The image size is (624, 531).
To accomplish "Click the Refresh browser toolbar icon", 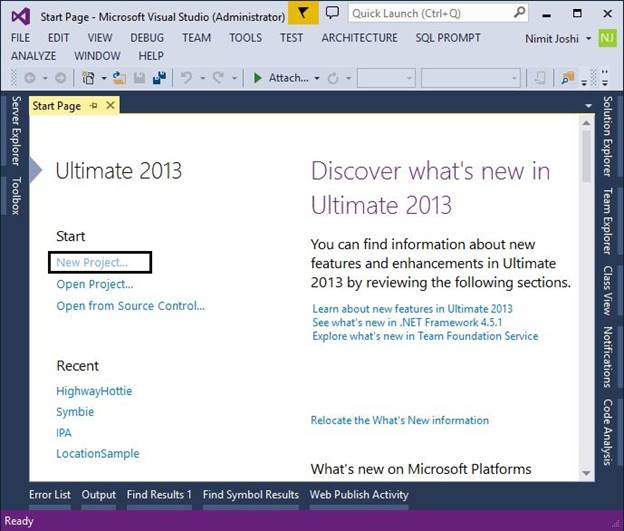I will (x=333, y=78).
